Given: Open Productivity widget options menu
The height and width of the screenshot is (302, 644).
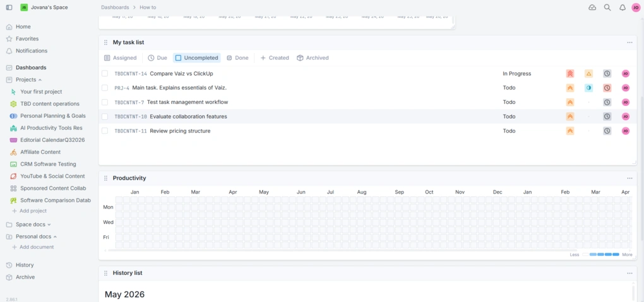Looking at the screenshot, I should pyautogui.click(x=629, y=178).
